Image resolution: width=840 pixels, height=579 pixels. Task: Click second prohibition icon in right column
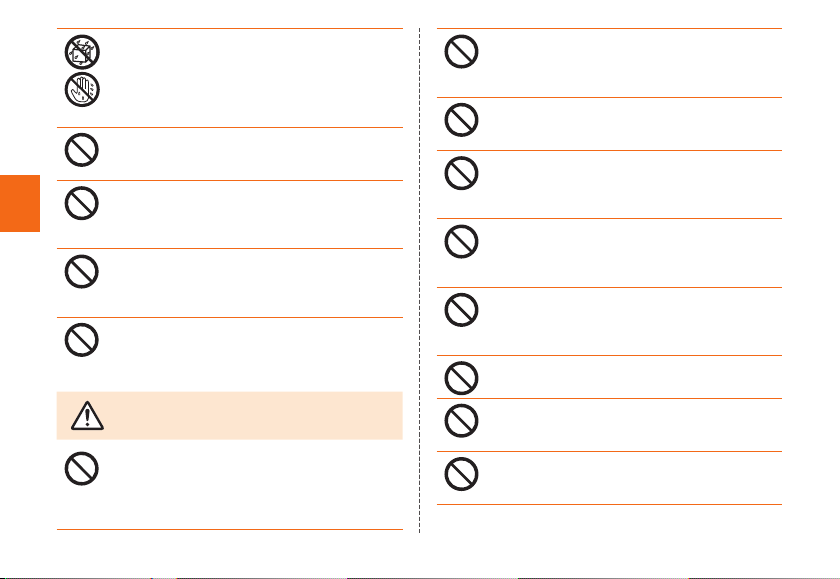[x=461, y=120]
